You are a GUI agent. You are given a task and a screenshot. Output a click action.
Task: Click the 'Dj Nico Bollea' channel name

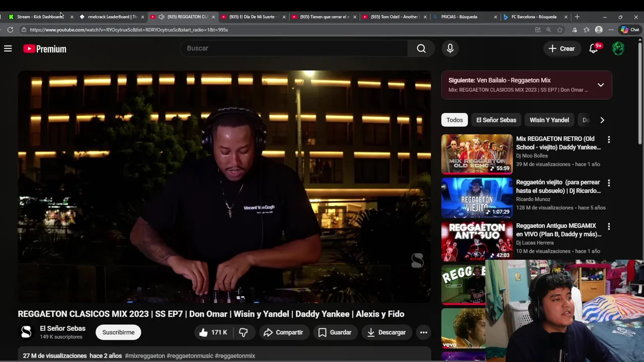click(532, 156)
